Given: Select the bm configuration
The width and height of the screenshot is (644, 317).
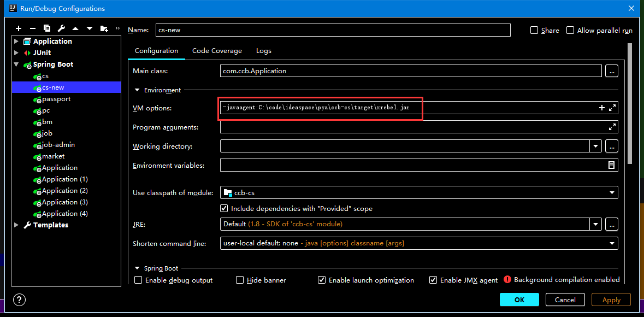Looking at the screenshot, I should click(47, 122).
